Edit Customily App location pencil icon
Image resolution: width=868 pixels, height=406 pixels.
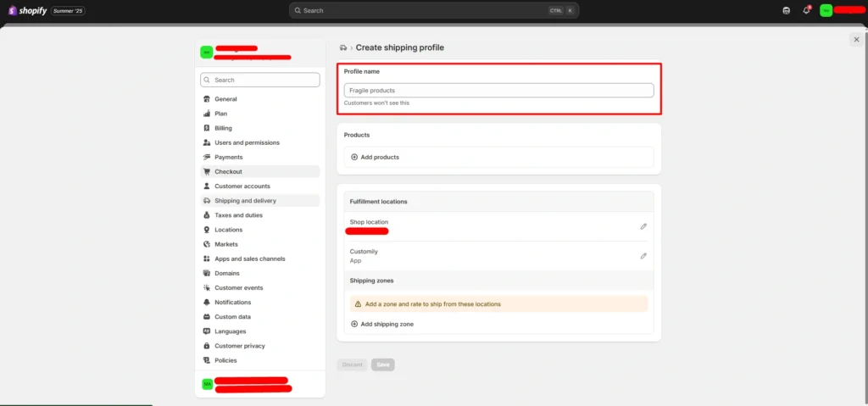coord(643,256)
